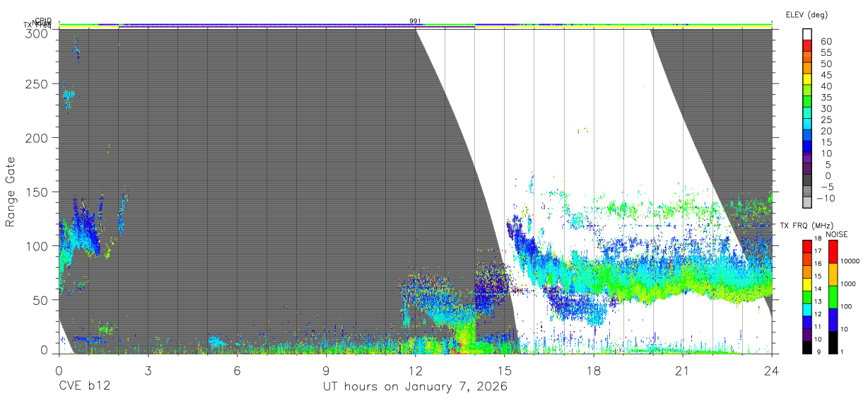Click the '14' label on TX FRQ legend
This screenshot has height=401, width=868.
coord(819,290)
